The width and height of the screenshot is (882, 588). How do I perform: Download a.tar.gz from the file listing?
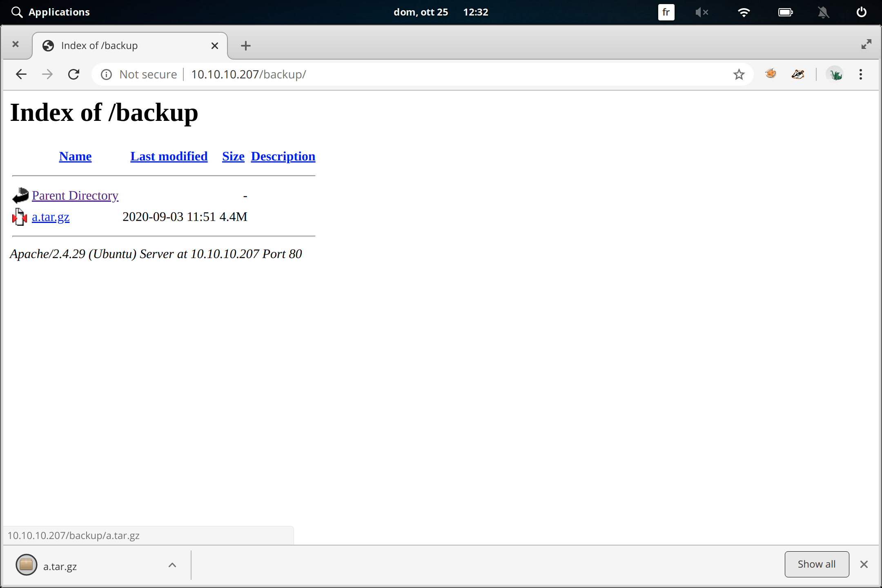pyautogui.click(x=51, y=217)
